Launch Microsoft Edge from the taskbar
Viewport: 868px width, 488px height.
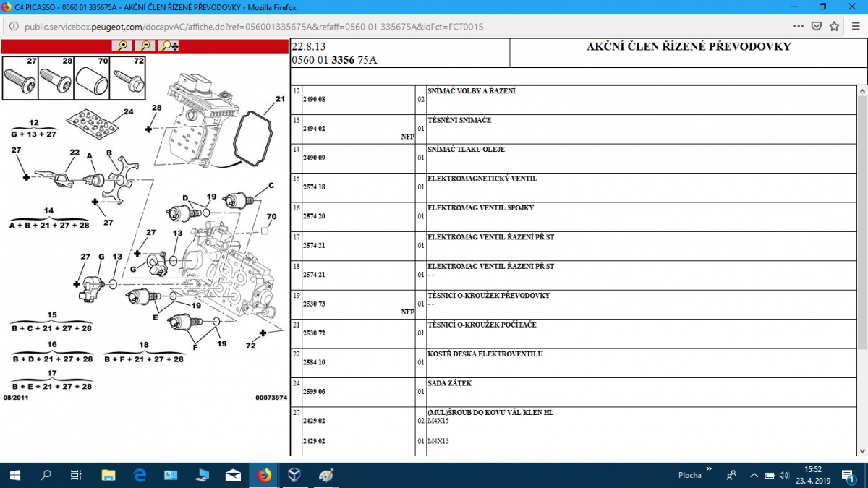[140, 475]
